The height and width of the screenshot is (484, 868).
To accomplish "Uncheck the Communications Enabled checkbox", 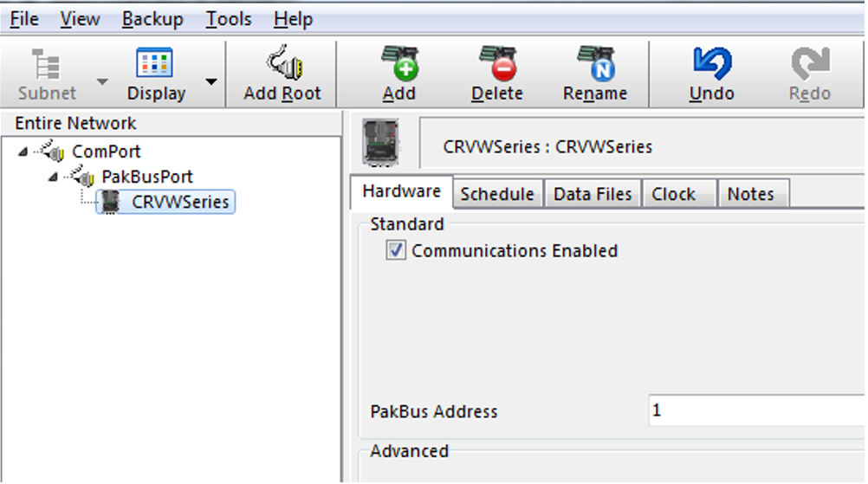I will pyautogui.click(x=397, y=251).
